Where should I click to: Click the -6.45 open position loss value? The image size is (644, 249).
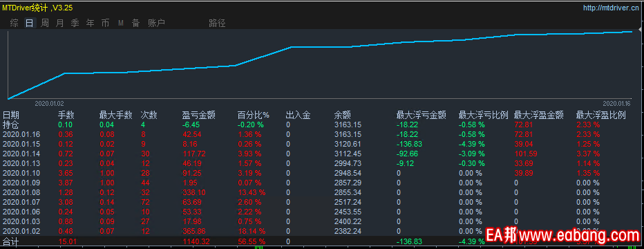click(191, 124)
